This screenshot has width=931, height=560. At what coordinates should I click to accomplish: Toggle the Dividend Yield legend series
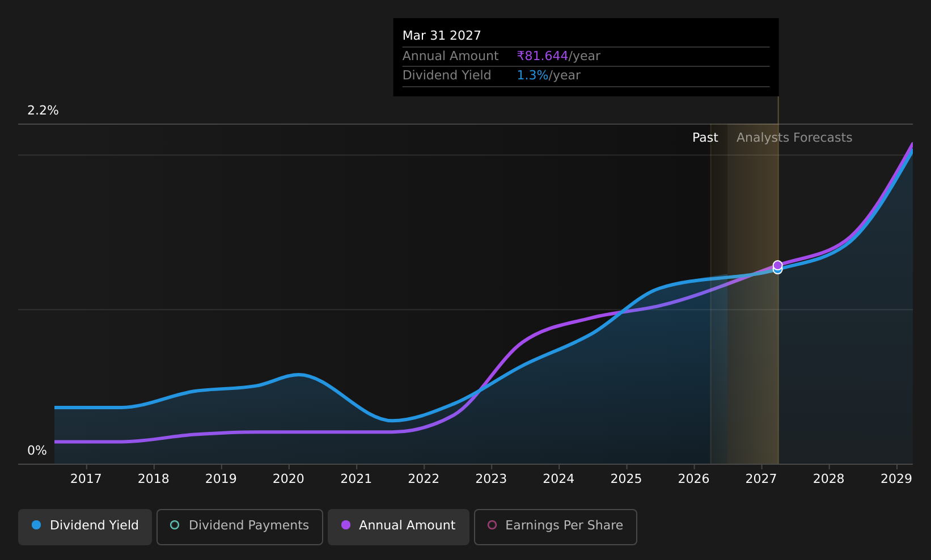point(85,527)
